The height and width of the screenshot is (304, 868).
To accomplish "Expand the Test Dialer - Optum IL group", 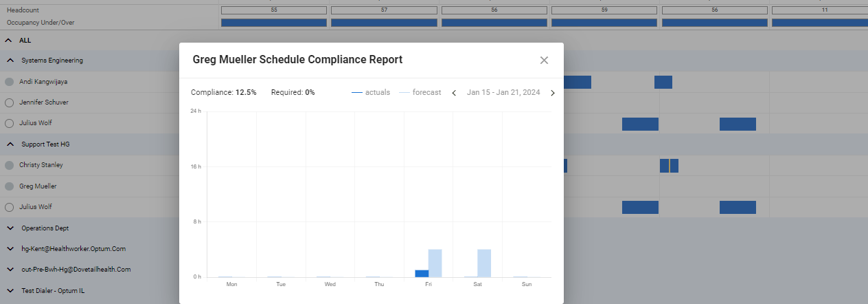I will click(x=10, y=291).
